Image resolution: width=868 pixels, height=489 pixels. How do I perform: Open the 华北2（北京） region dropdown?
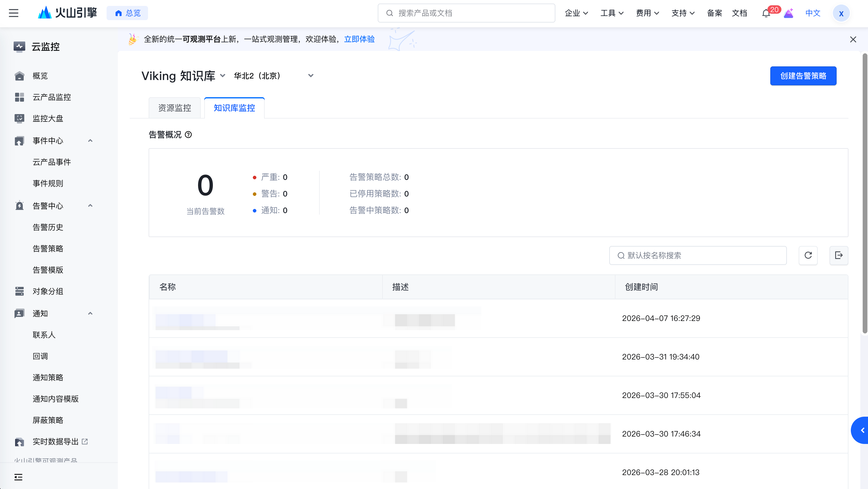274,76
